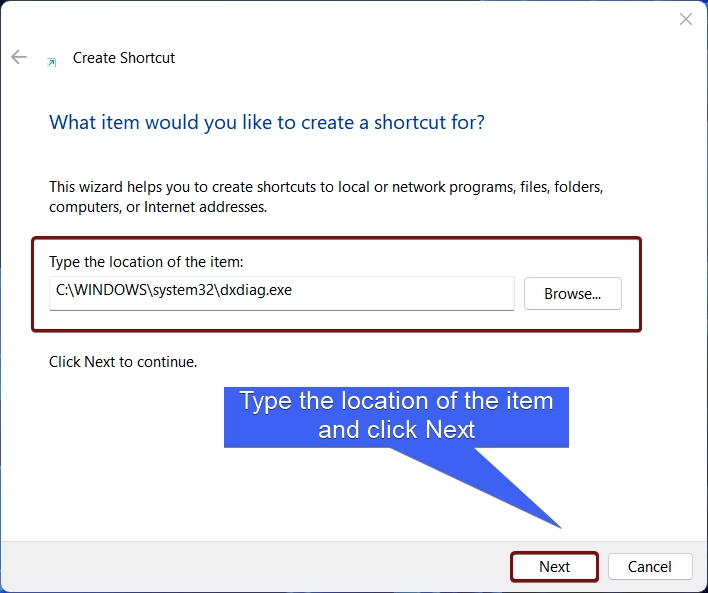Image resolution: width=708 pixels, height=593 pixels.
Task: Click the item location text field
Action: coord(282,294)
